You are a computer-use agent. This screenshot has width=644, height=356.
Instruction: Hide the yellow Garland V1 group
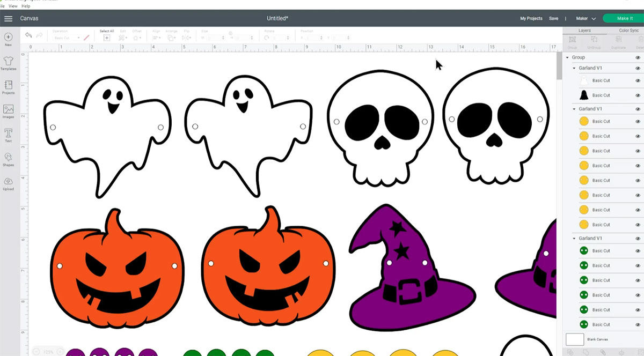[x=638, y=109]
